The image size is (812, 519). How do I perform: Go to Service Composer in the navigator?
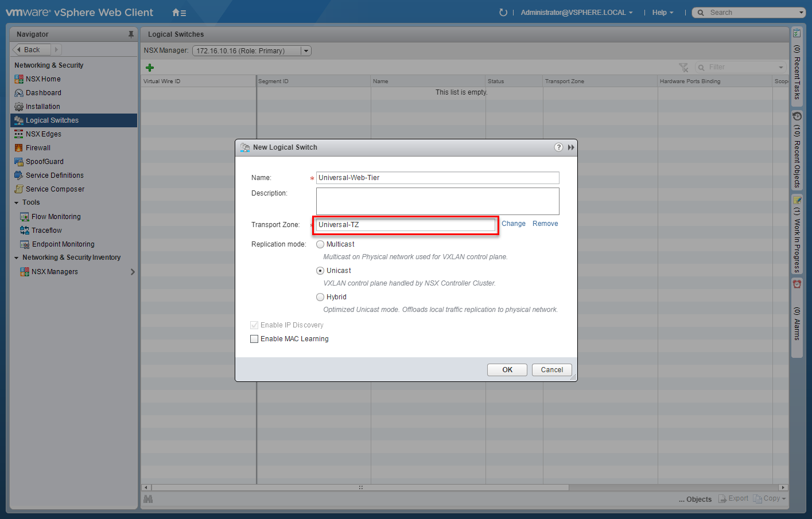pos(55,189)
